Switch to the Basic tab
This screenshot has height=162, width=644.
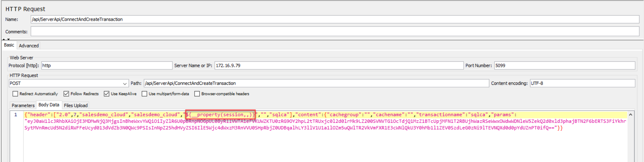(x=9, y=45)
